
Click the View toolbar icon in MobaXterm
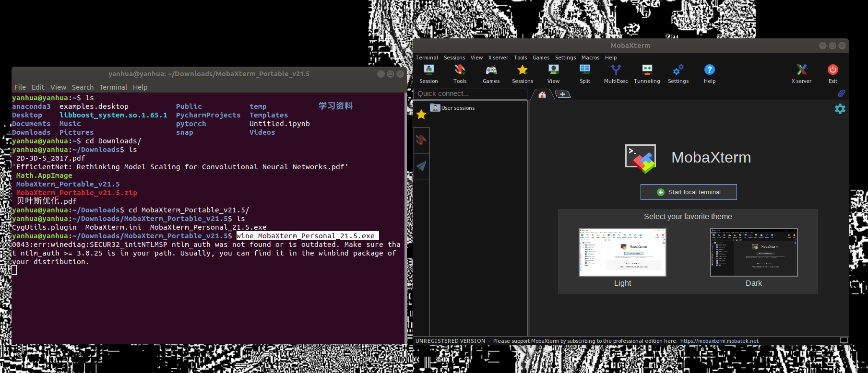[x=553, y=74]
